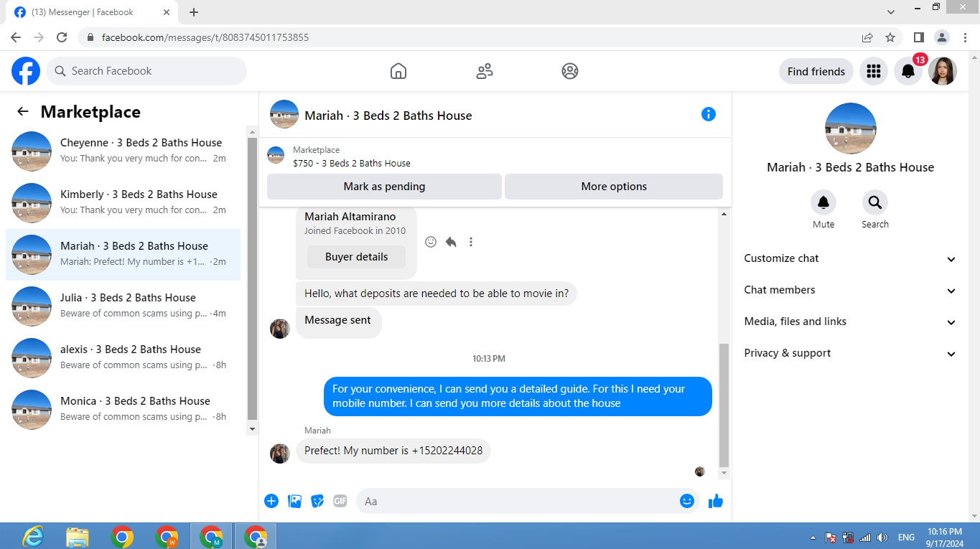
Task: Toggle the browser side panel icon
Action: coord(918,37)
